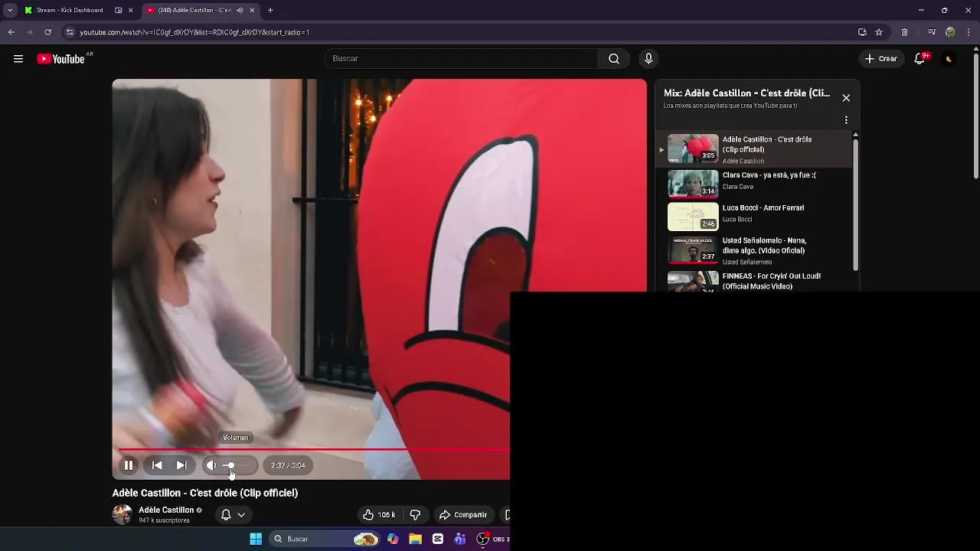980x551 pixels.
Task: Reload the page
Action: 47,32
